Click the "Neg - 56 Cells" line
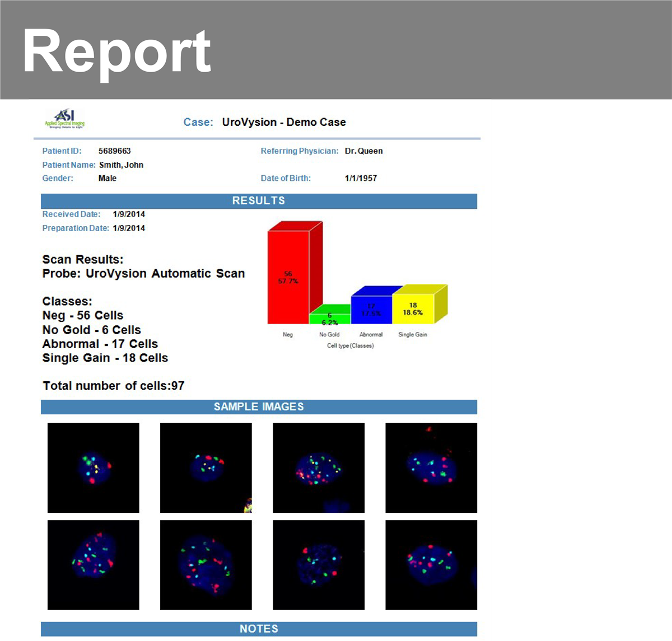Image resolution: width=672 pixels, height=641 pixels. click(83, 316)
